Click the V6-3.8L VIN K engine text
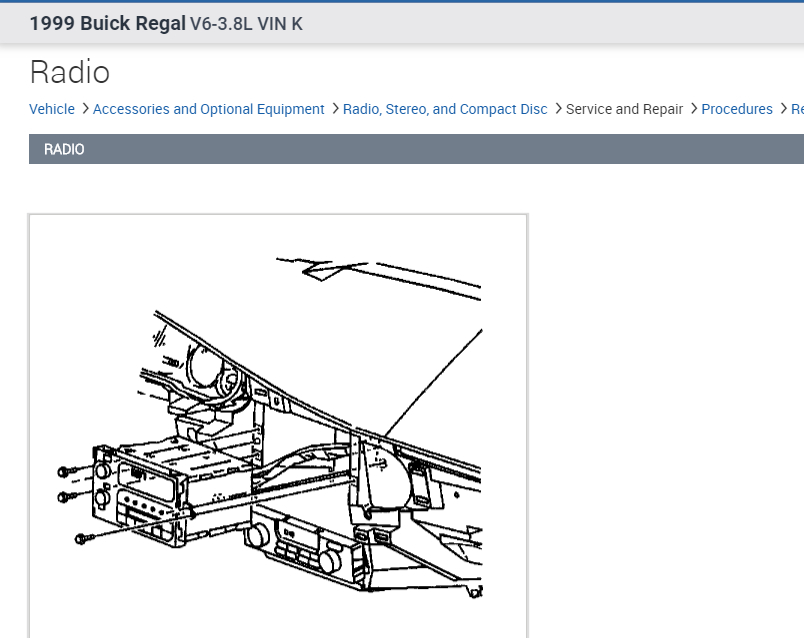The width and height of the screenshot is (804, 638). point(246,24)
